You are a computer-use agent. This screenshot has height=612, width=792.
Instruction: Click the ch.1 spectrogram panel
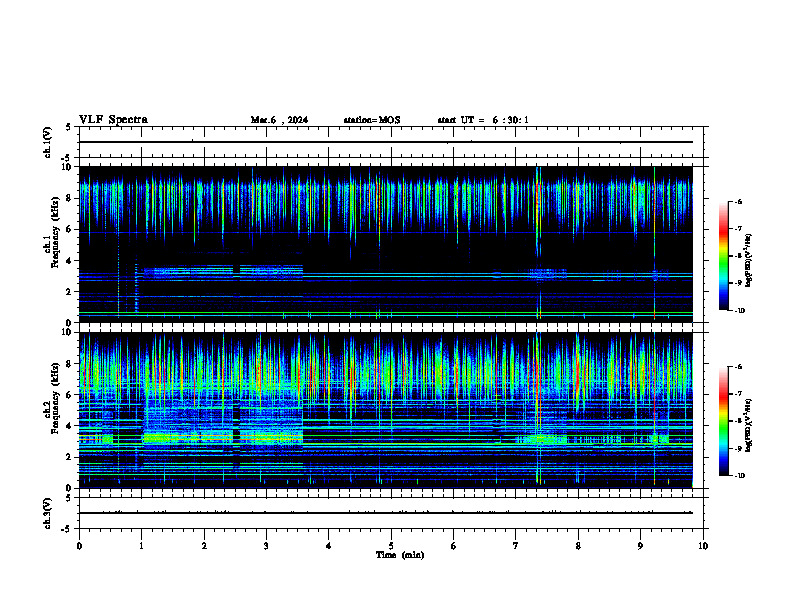point(386,244)
